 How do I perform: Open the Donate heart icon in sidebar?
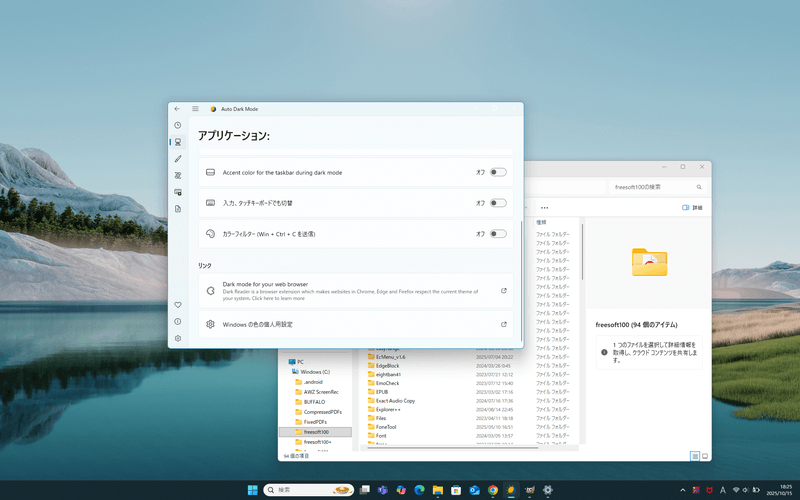[177, 304]
